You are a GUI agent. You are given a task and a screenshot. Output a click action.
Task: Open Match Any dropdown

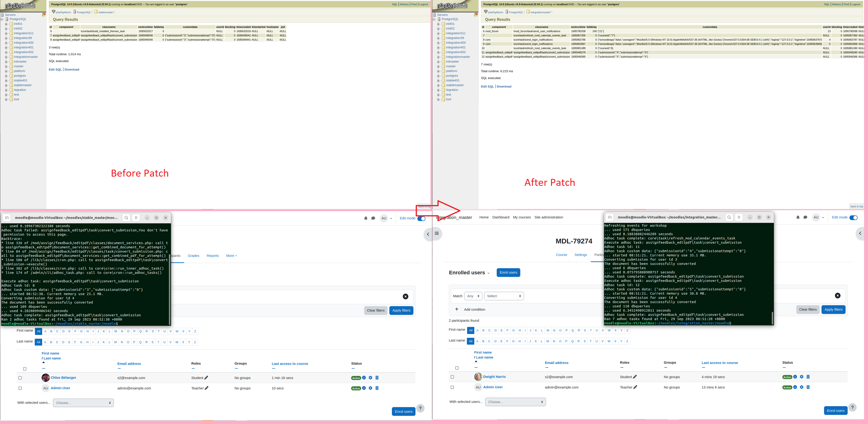[x=473, y=296]
